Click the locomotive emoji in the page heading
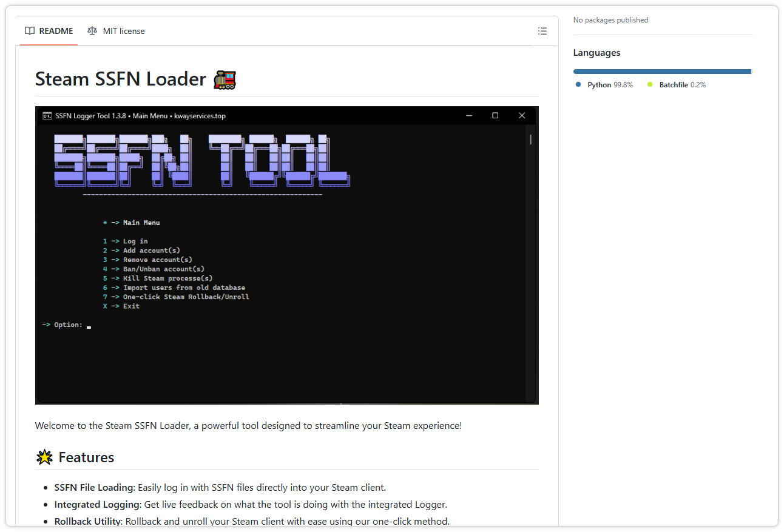 point(225,79)
